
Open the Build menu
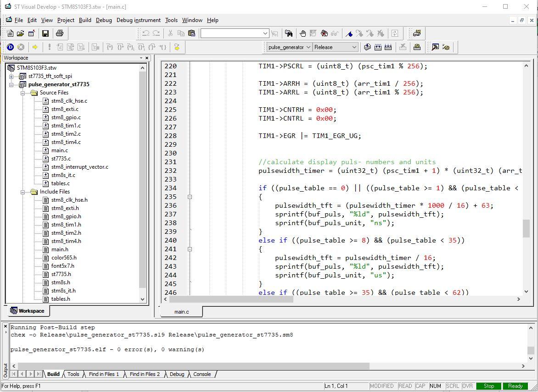(85, 20)
